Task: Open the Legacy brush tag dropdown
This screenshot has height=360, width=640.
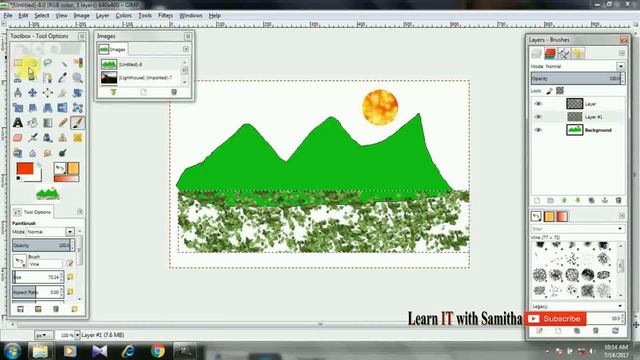Action: pyautogui.click(x=578, y=306)
